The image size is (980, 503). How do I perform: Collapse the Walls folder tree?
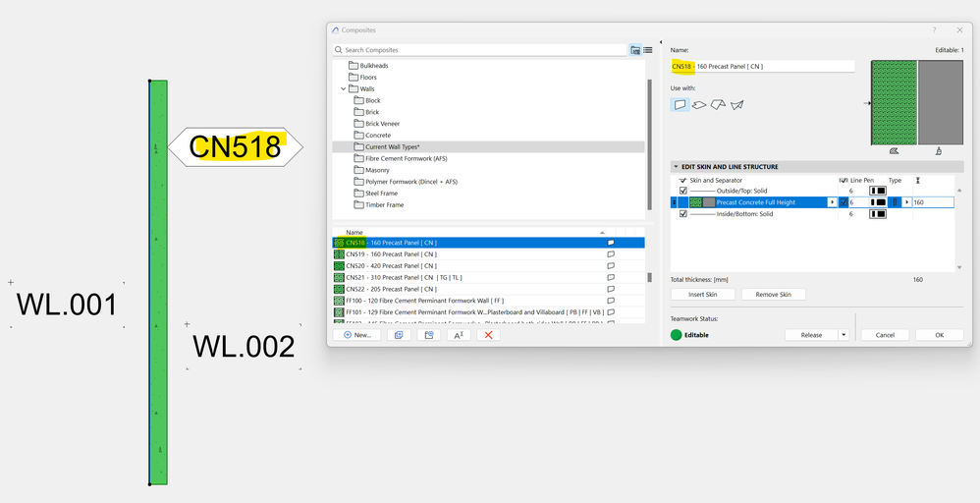pos(343,88)
